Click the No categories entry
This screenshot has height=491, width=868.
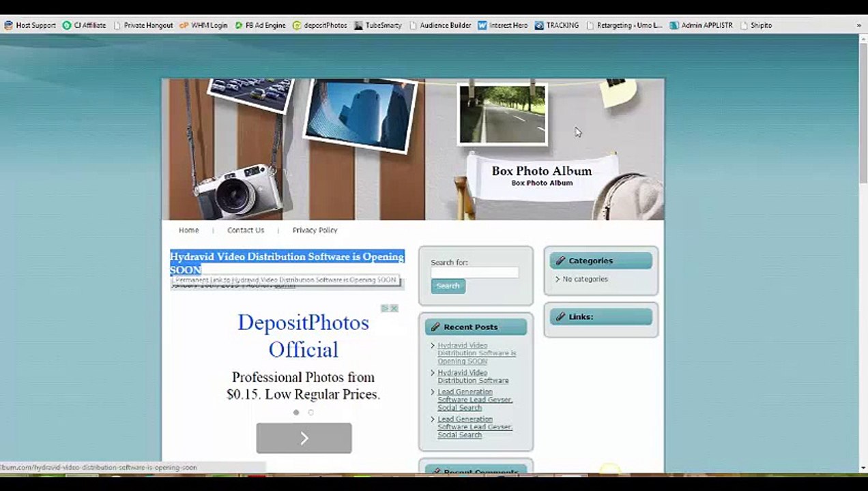585,279
